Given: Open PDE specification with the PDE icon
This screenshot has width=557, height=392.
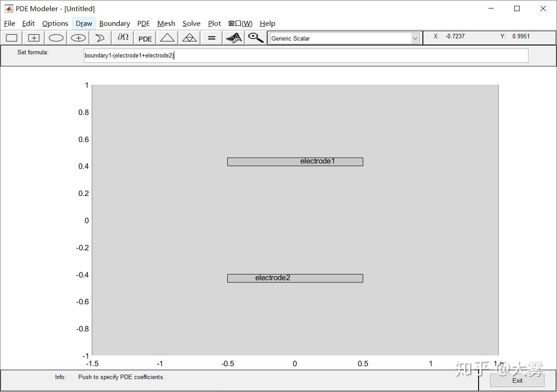Looking at the screenshot, I should coord(144,38).
